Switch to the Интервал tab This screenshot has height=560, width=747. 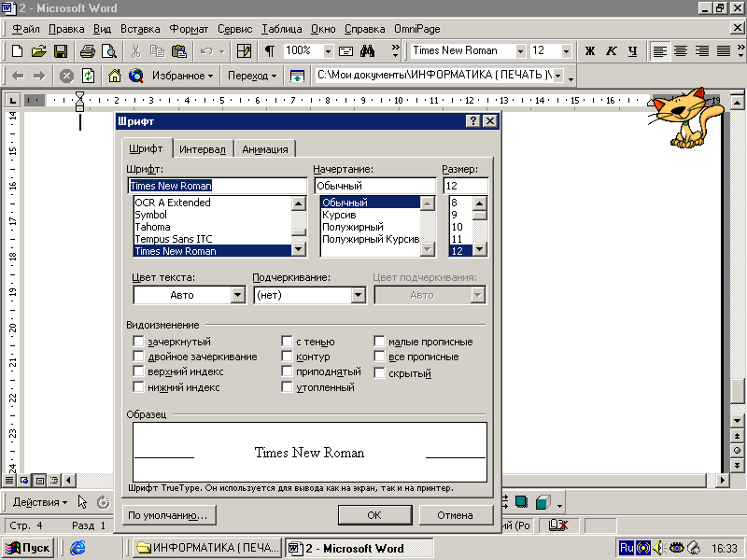coord(203,149)
